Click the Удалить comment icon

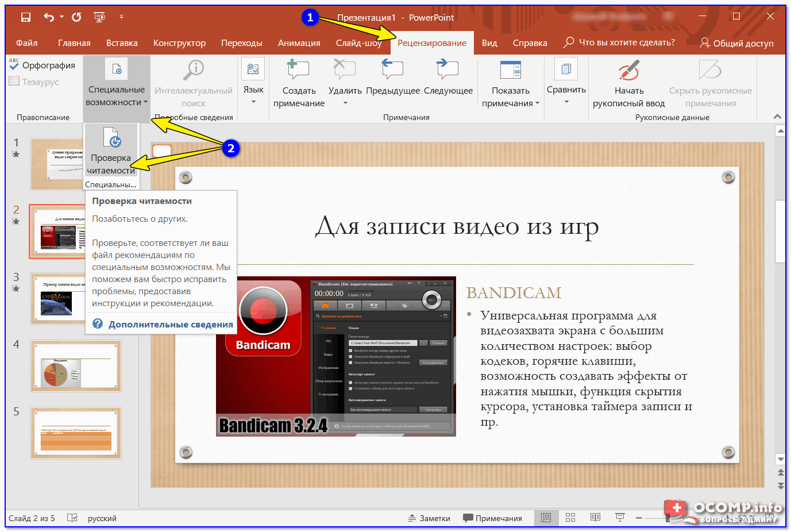tap(345, 70)
